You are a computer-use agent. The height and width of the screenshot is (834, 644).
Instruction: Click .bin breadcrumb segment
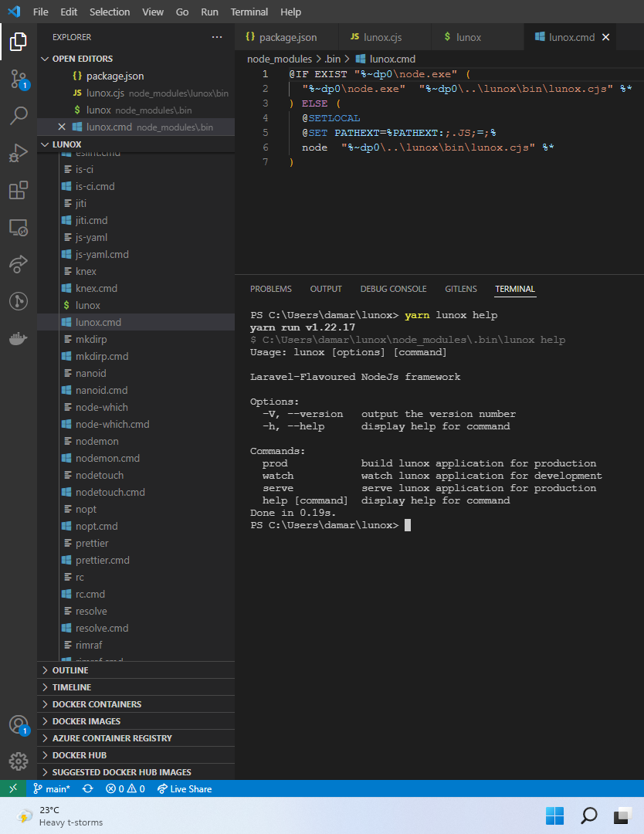tap(332, 59)
